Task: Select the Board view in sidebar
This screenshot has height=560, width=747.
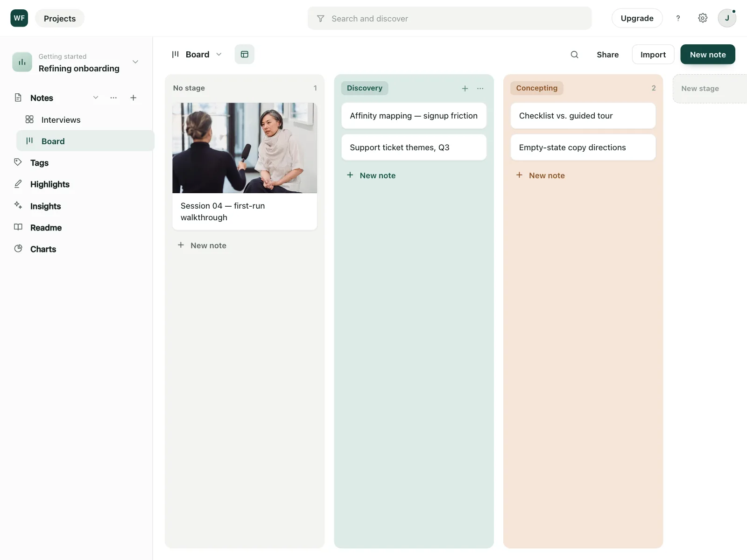Action: [x=85, y=141]
